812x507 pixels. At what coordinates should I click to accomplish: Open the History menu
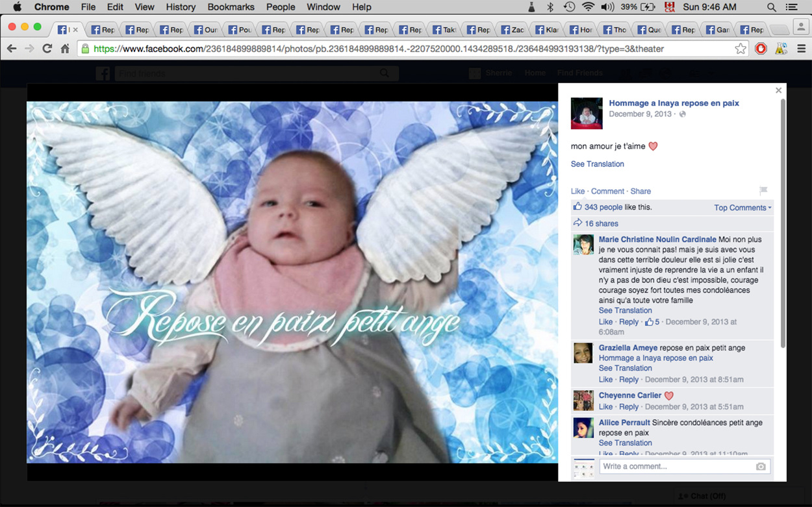click(x=181, y=7)
